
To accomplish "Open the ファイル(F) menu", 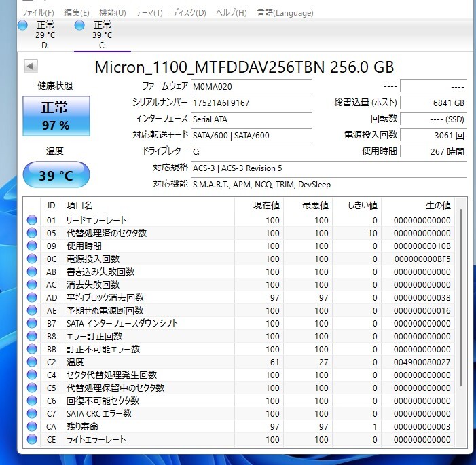I will tap(37, 13).
